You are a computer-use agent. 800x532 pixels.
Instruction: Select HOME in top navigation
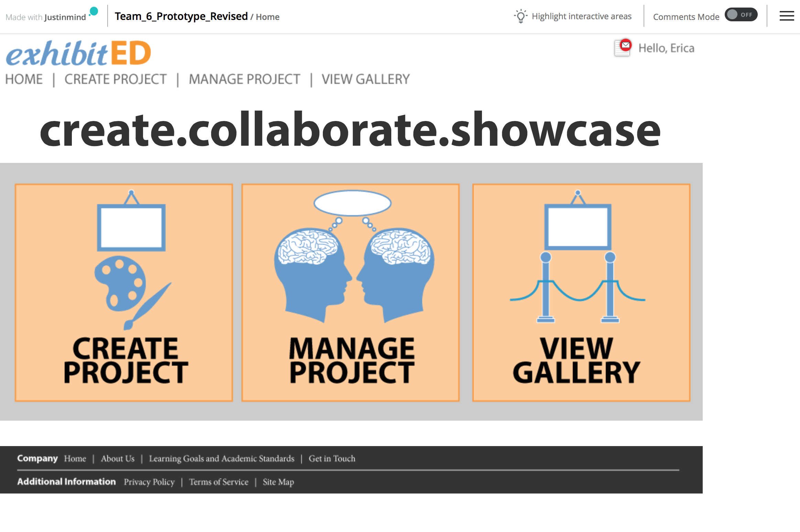pyautogui.click(x=24, y=79)
